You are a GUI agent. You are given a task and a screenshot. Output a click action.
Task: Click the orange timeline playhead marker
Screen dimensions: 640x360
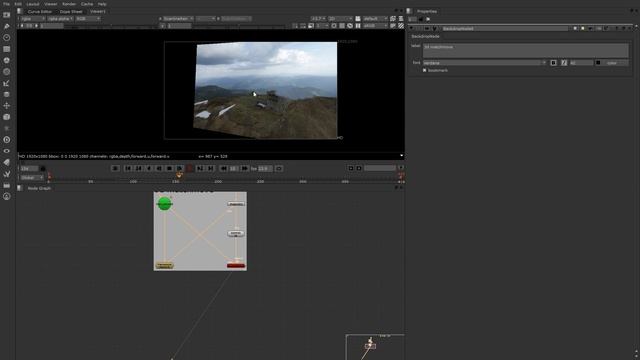(179, 175)
